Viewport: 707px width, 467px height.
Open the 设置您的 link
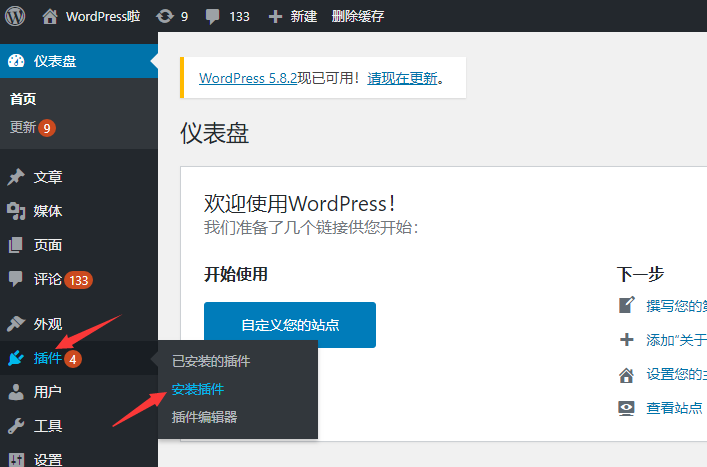(x=676, y=374)
